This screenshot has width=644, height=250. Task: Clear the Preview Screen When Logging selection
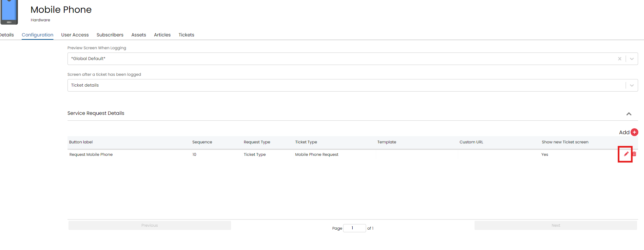pyautogui.click(x=619, y=59)
